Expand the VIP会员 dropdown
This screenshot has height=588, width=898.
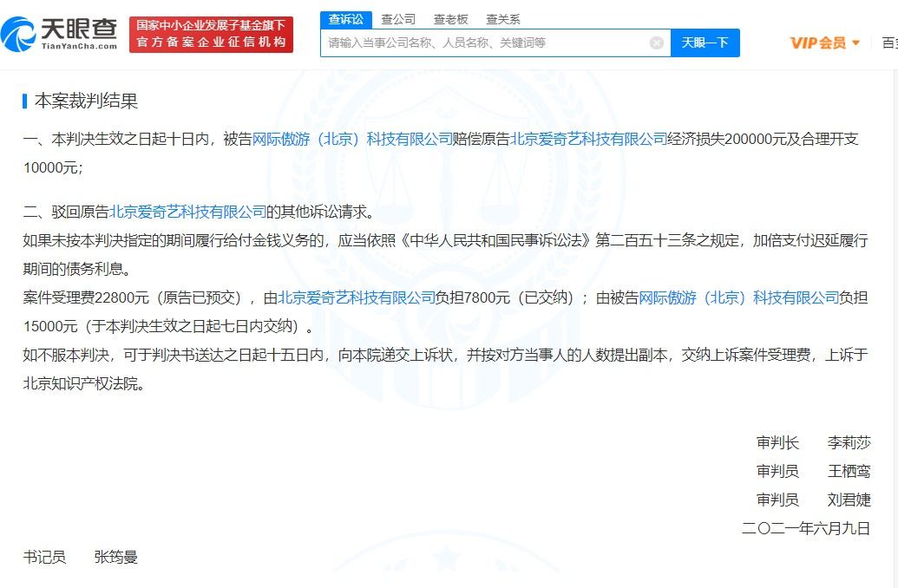[825, 43]
